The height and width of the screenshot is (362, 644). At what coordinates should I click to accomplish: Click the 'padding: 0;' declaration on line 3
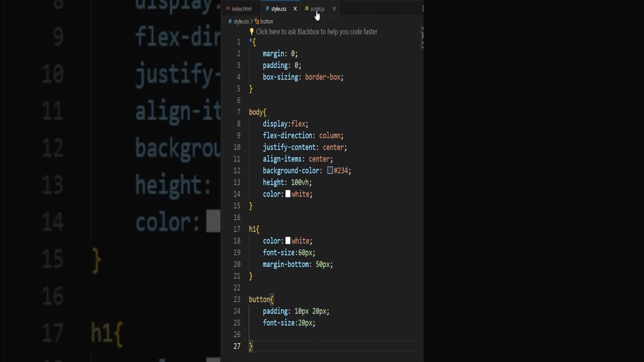coord(282,65)
